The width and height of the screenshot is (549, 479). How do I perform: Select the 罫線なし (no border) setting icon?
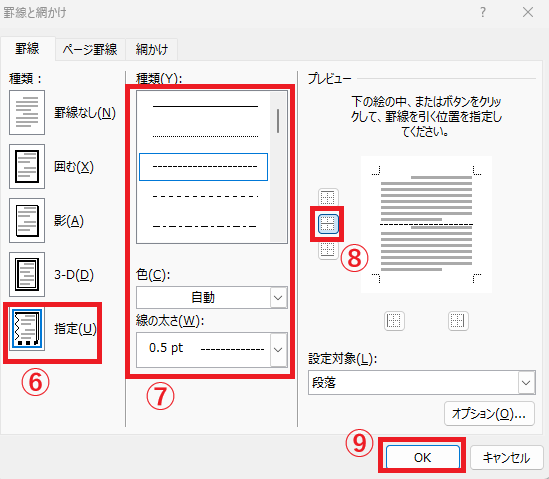click(27, 112)
